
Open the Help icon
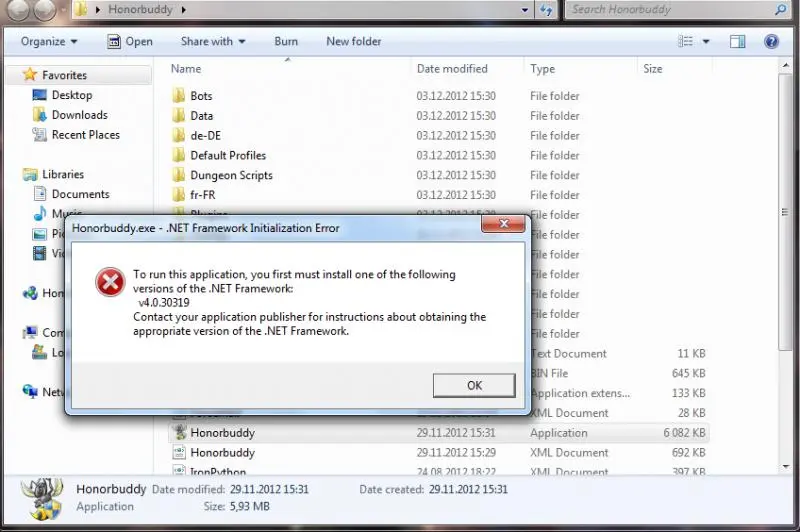pos(771,41)
